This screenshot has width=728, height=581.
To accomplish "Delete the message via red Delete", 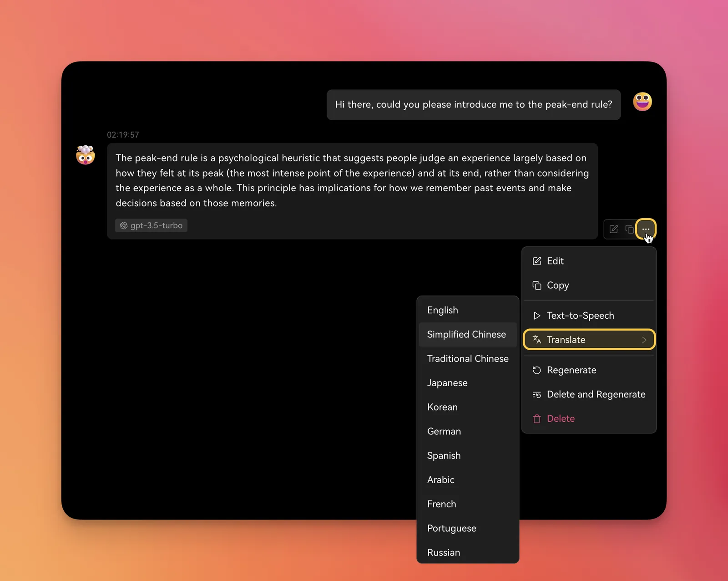I will (x=561, y=418).
